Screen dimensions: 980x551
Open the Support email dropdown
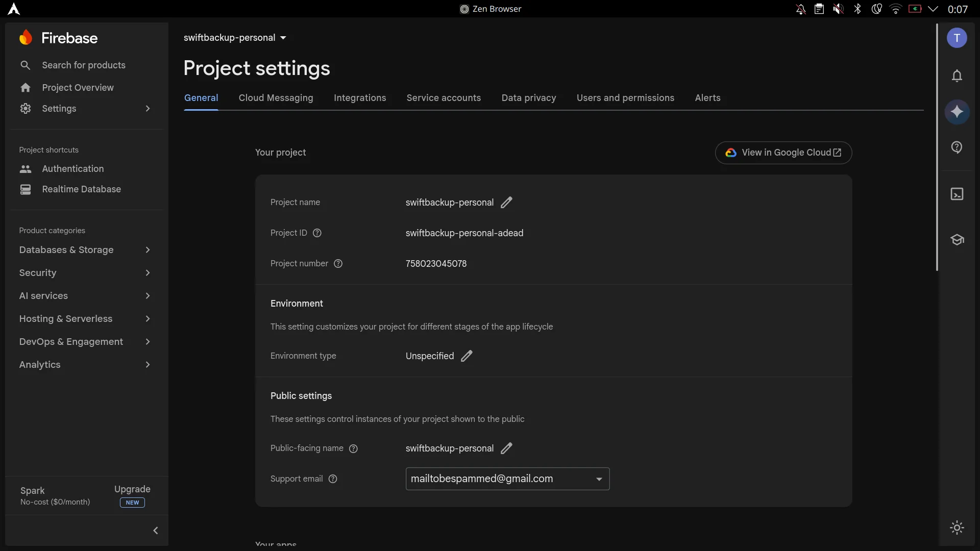click(507, 479)
